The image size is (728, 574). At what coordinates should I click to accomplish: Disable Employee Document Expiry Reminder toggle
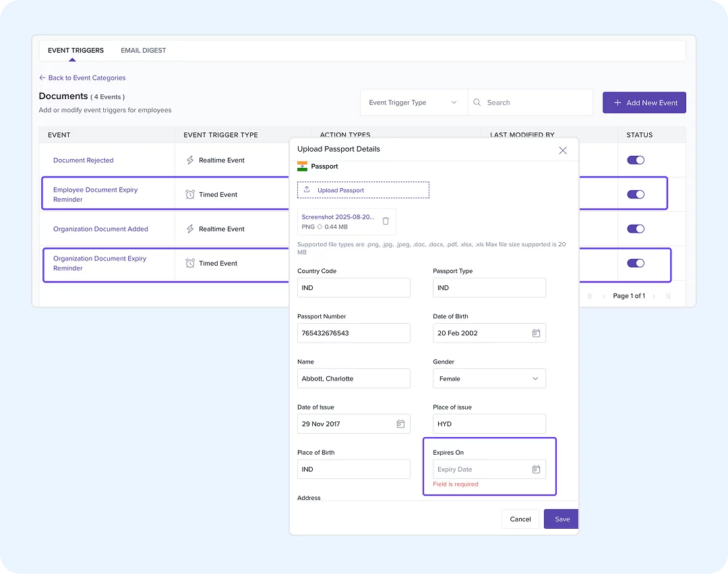coord(636,194)
